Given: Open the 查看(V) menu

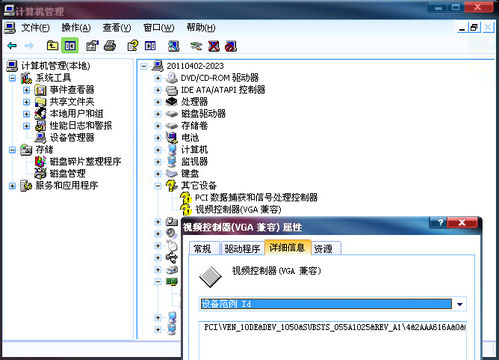Looking at the screenshot, I should pos(117,28).
